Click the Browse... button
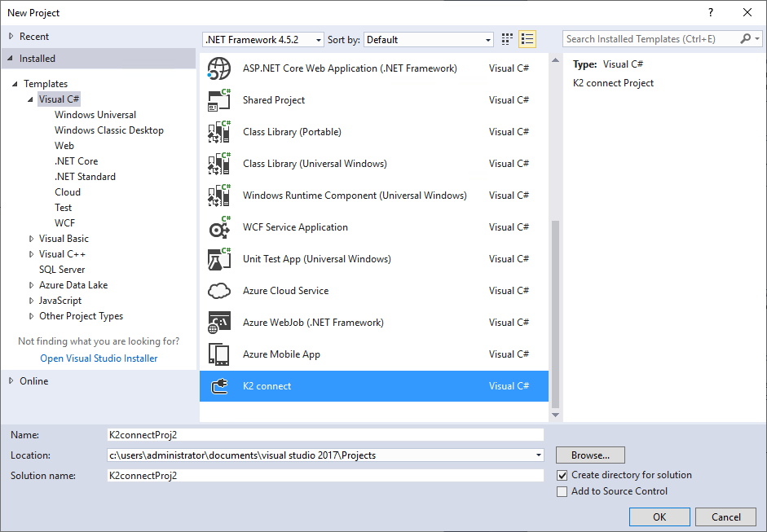The width and height of the screenshot is (767, 532). click(590, 455)
